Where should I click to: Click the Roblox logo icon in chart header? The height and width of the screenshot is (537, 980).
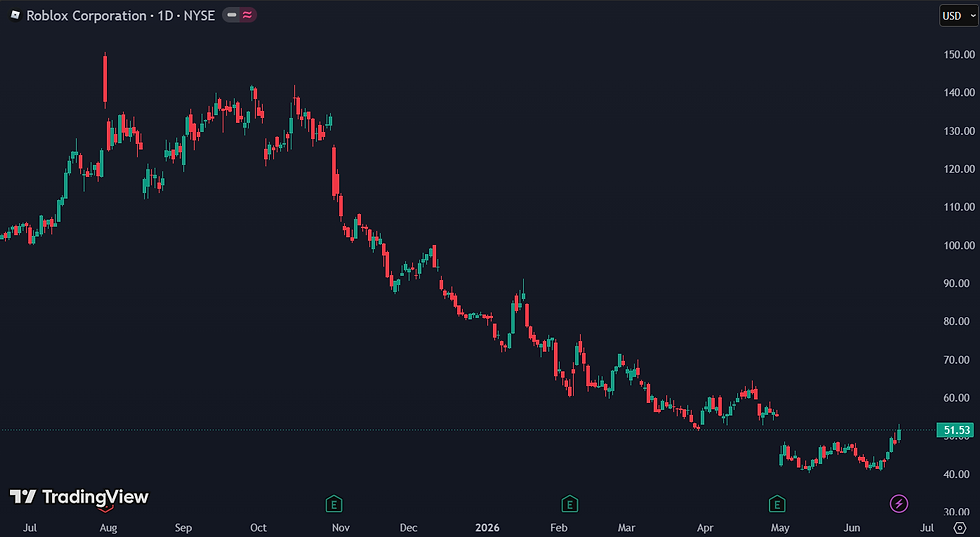(15, 15)
